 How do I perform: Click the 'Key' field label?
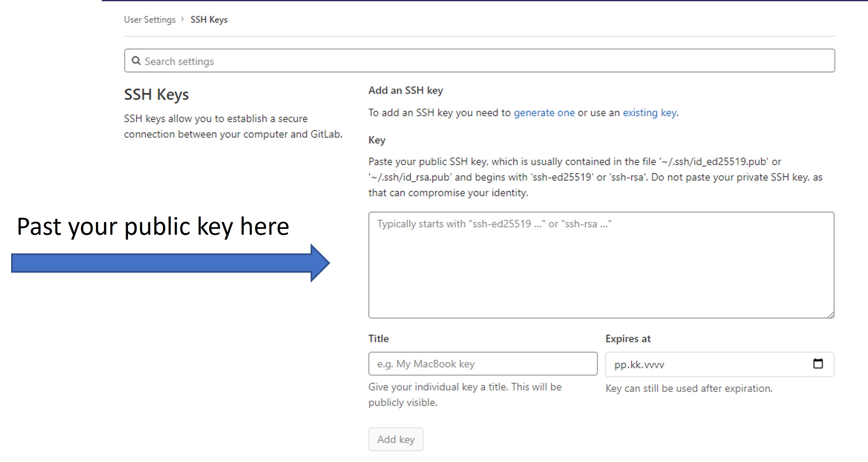click(x=377, y=140)
